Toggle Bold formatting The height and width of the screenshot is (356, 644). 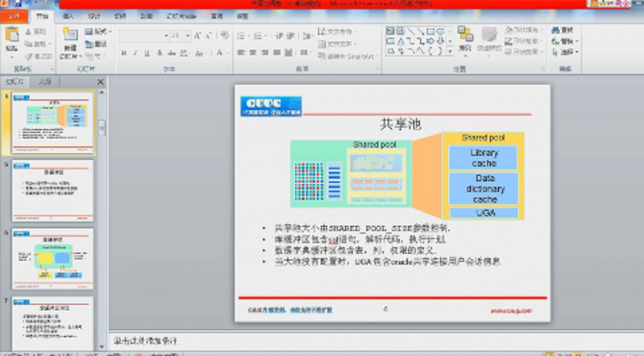click(124, 53)
